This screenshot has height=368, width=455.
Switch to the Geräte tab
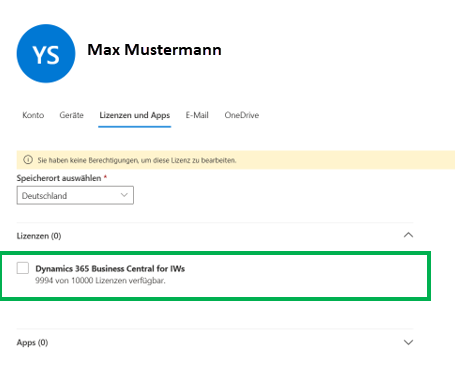71,115
